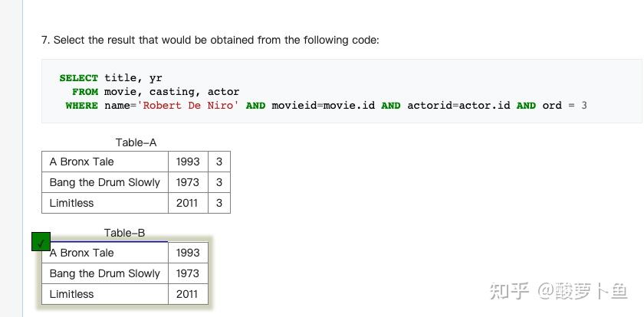Select the Table-A answer heading

click(136, 142)
